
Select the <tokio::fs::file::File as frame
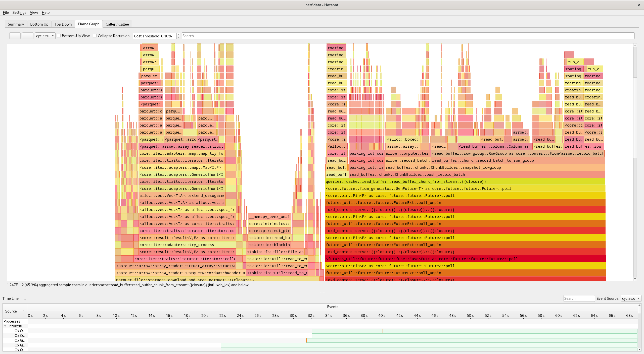(x=275, y=252)
